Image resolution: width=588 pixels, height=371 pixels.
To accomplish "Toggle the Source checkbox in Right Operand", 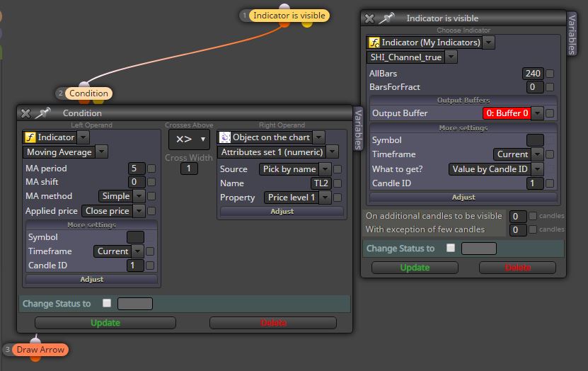I will point(338,169).
